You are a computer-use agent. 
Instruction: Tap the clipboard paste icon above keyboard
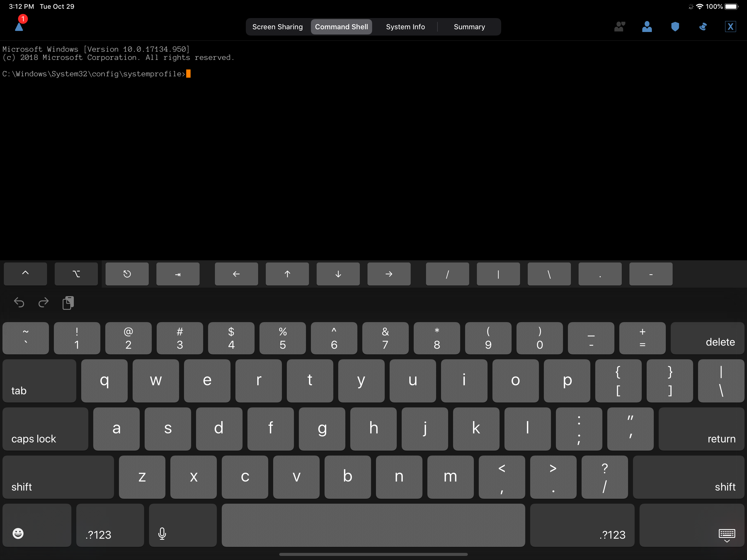point(68,303)
